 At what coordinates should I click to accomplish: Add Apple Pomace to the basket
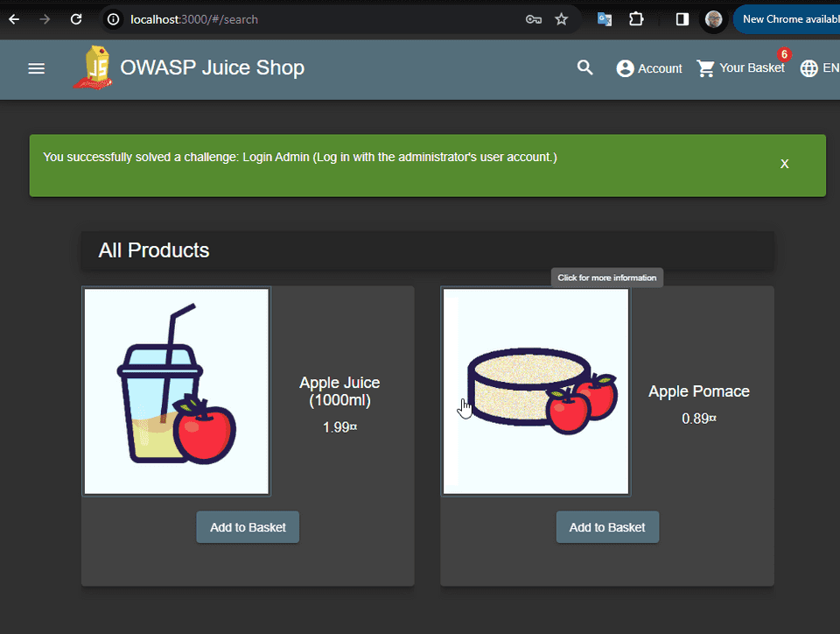[x=607, y=526]
